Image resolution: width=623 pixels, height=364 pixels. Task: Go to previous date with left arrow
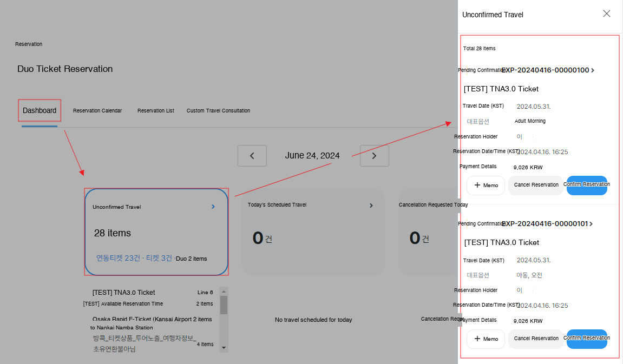(252, 156)
